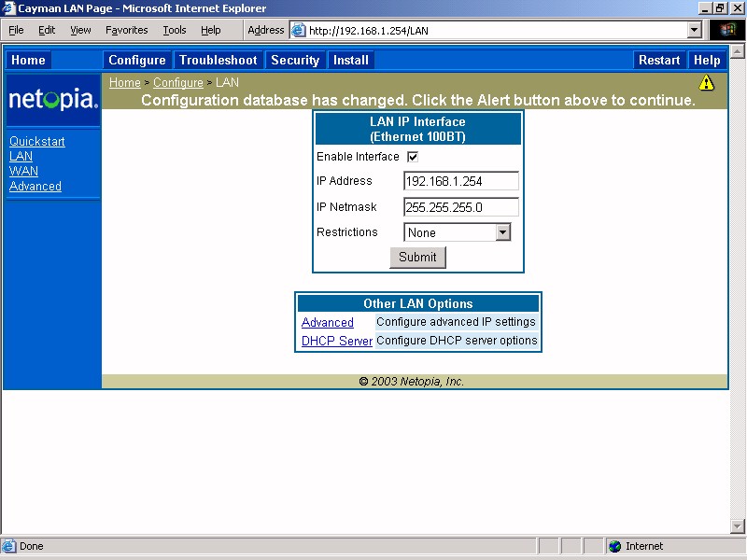This screenshot has height=560, width=747.
Task: Click the Home breadcrumb link
Action: tap(125, 82)
